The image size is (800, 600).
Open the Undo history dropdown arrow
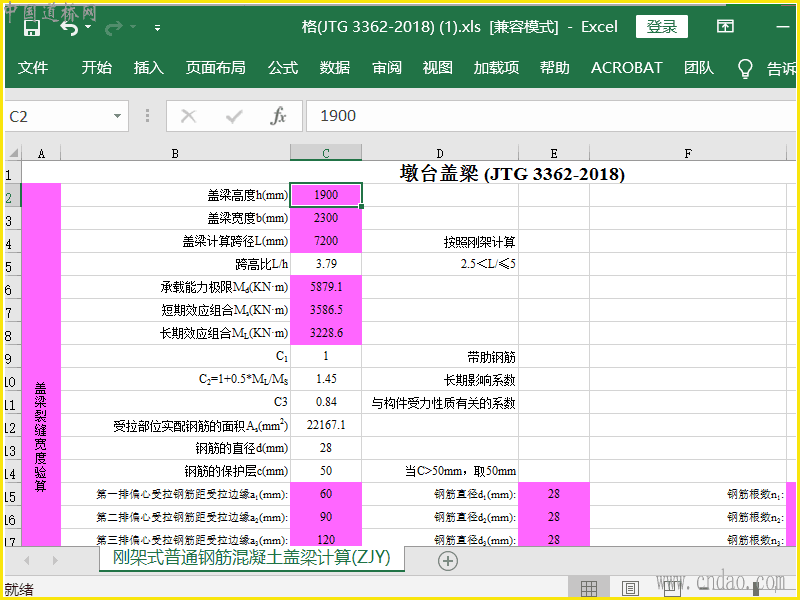click(x=90, y=27)
